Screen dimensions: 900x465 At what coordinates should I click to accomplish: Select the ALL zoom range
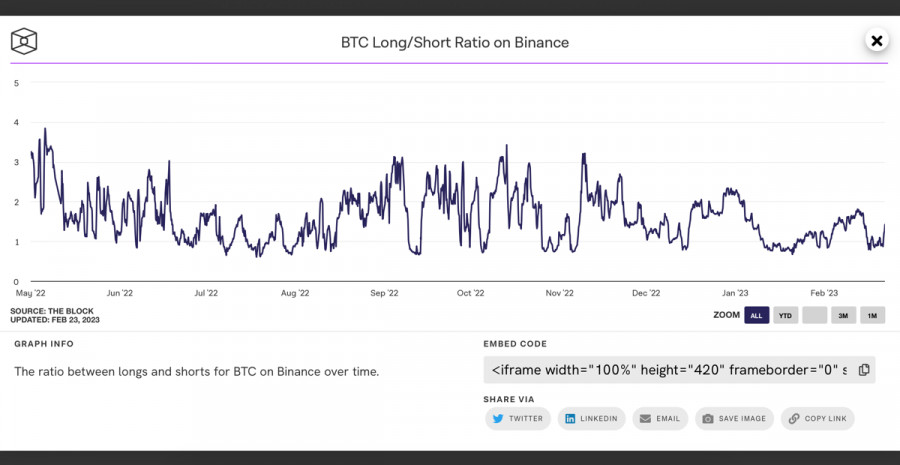coord(756,315)
